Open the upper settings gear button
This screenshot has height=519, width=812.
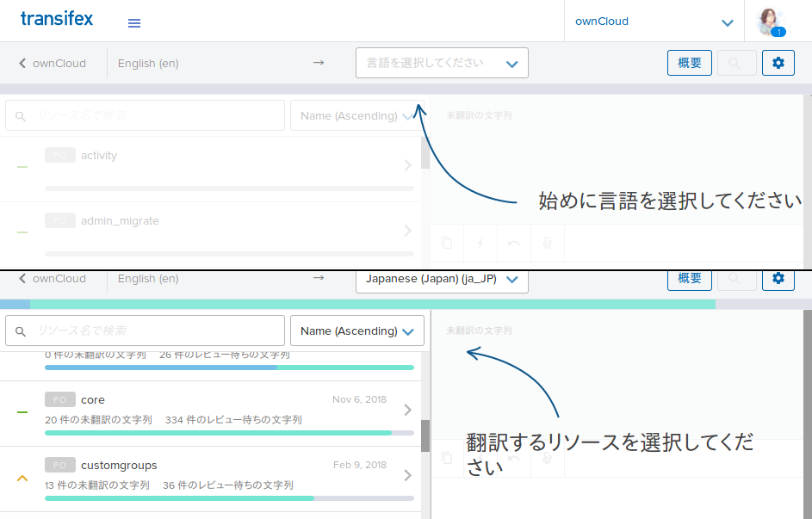[778, 63]
